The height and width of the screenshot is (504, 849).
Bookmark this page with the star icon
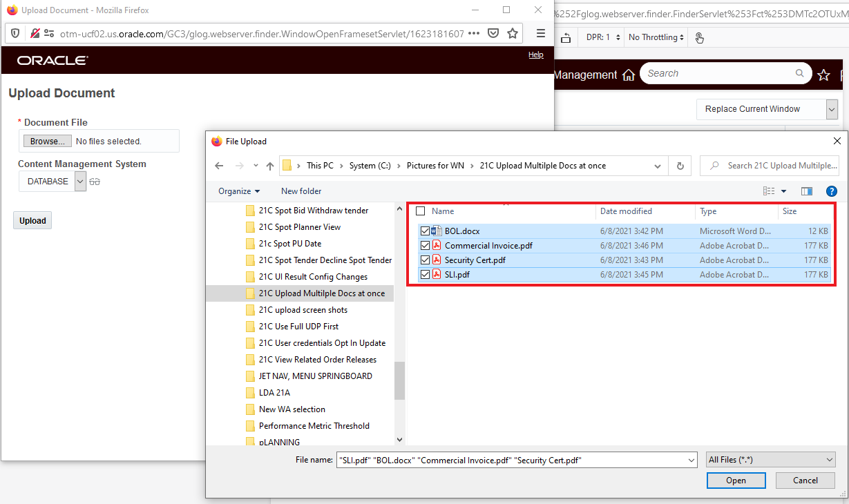(x=513, y=33)
